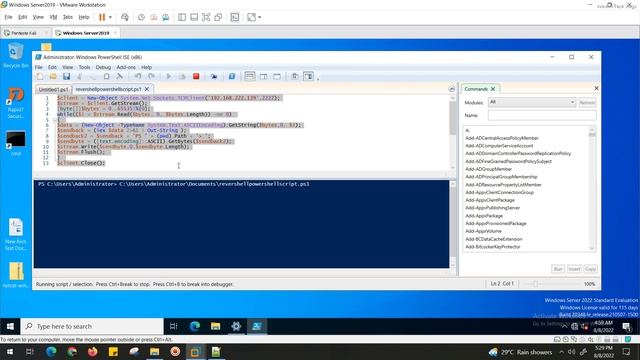Click Show Command Window icon

295,76
